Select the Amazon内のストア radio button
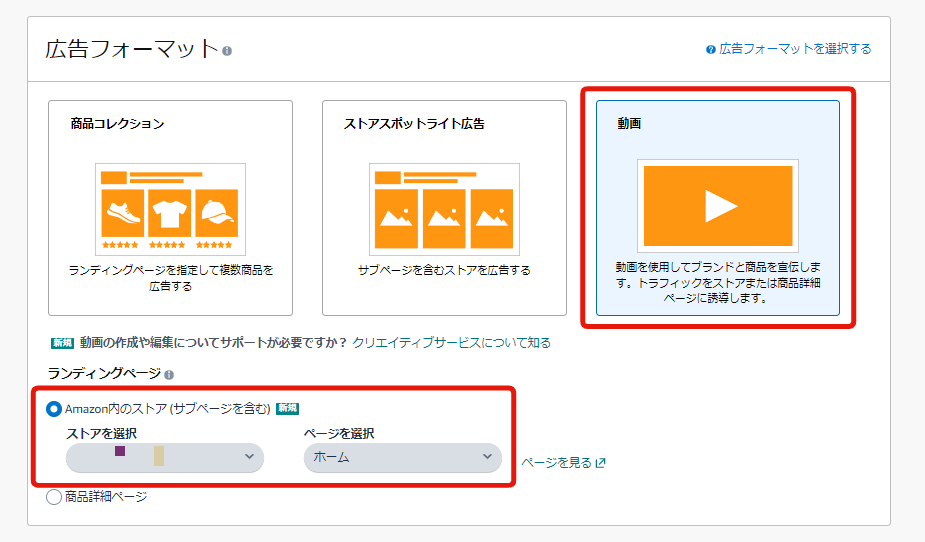Viewport: 925px width, 542px height. click(x=54, y=408)
